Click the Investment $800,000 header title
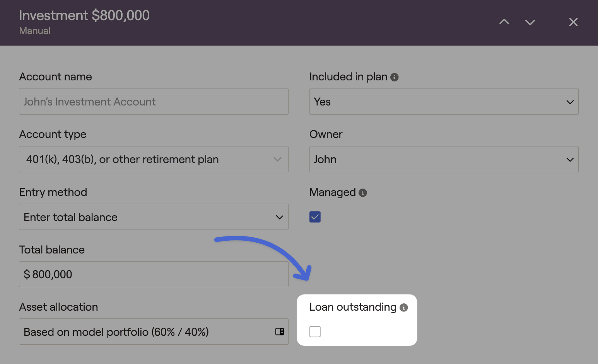Viewport: 598px width, 364px height. (x=84, y=15)
